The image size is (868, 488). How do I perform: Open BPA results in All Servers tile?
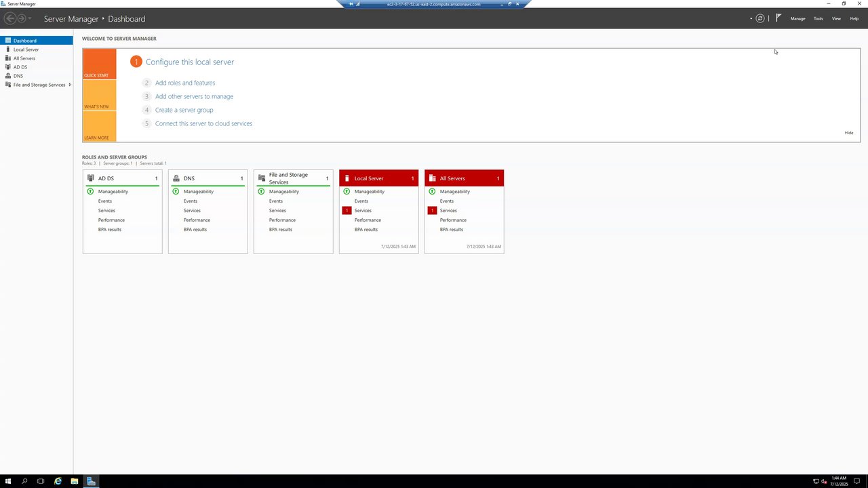pos(452,230)
